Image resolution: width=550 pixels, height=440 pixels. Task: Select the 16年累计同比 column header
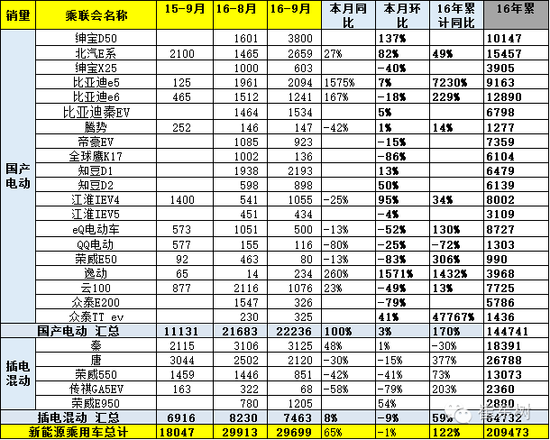point(456,15)
